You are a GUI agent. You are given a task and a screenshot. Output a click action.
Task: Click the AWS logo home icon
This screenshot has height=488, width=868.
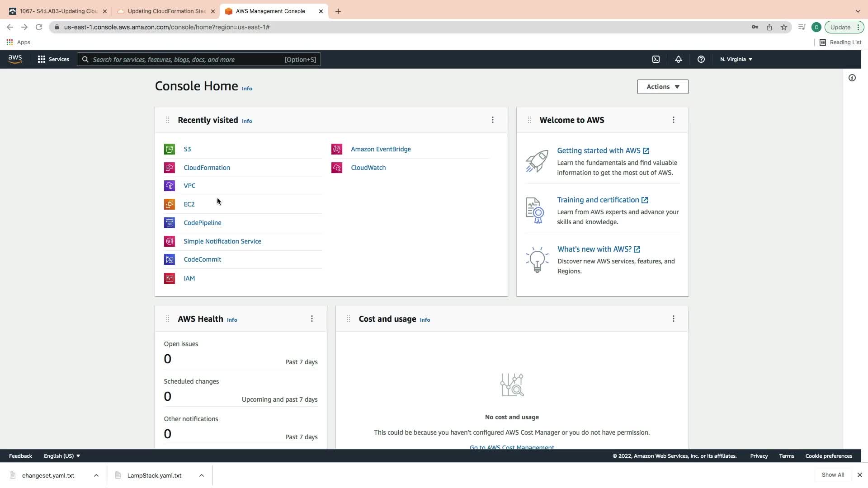[x=15, y=59]
